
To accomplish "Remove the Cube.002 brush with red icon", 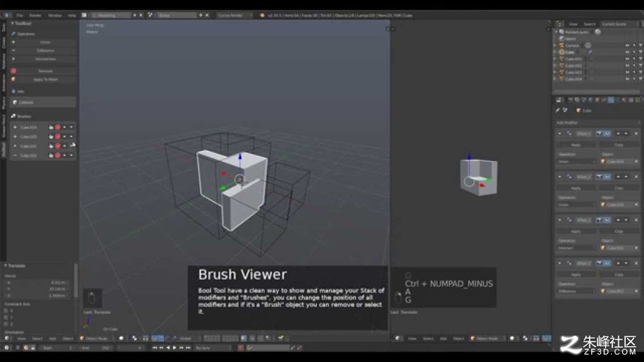I will coord(58,156).
